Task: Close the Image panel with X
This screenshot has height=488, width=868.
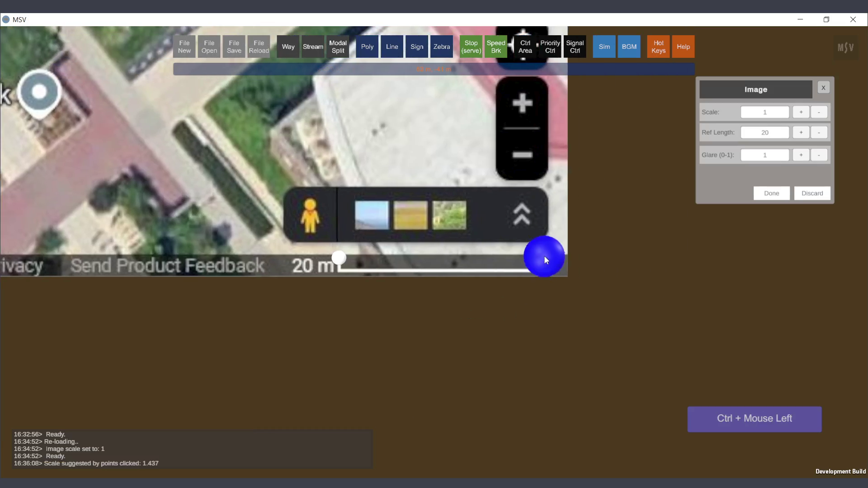Action: [x=823, y=88]
